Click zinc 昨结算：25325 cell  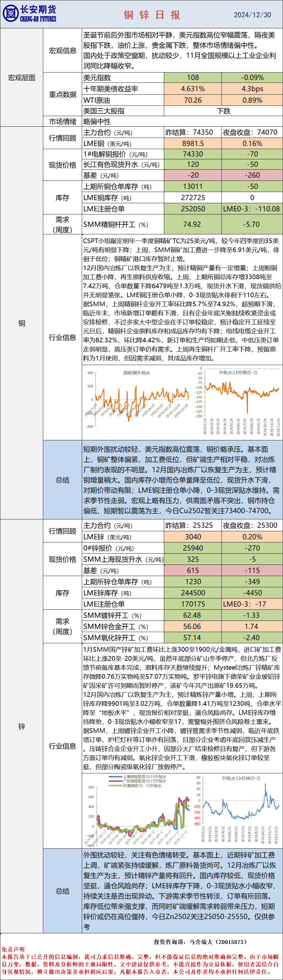[193, 525]
